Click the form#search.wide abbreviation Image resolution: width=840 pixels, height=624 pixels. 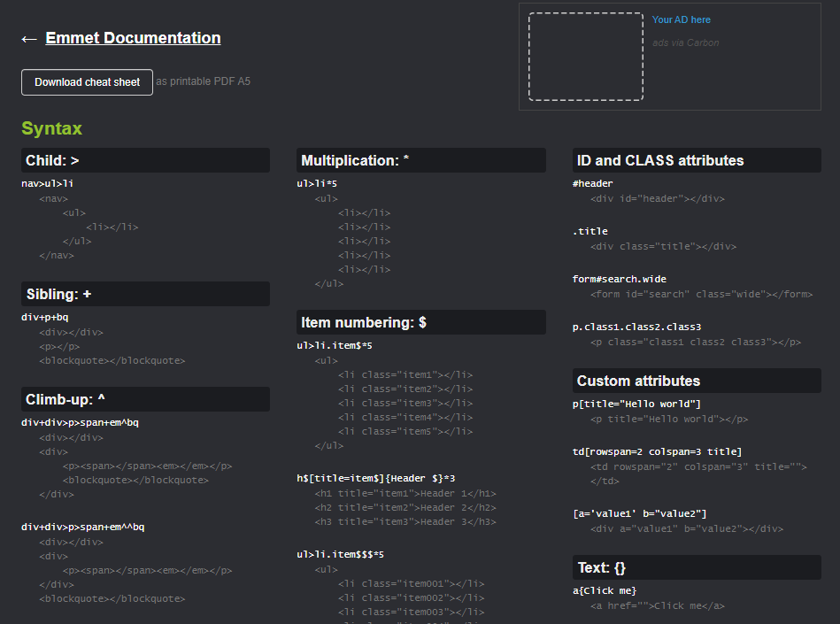click(620, 279)
